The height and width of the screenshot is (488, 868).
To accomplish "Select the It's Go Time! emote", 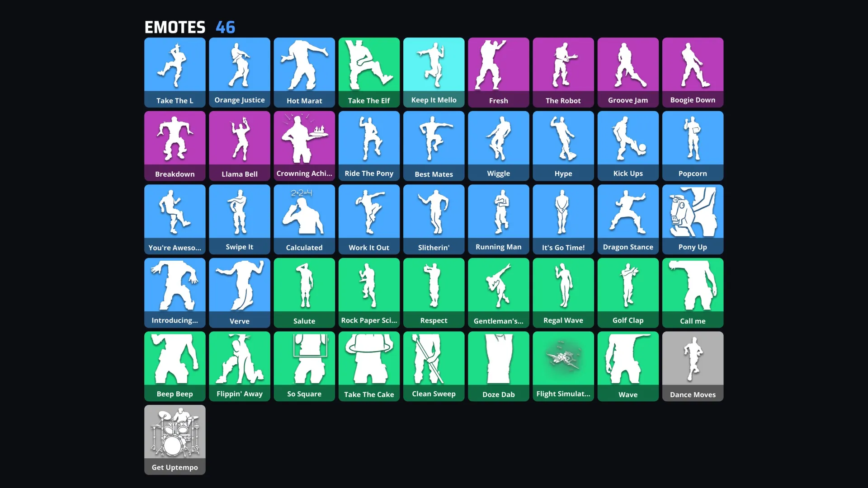I will [x=563, y=220].
